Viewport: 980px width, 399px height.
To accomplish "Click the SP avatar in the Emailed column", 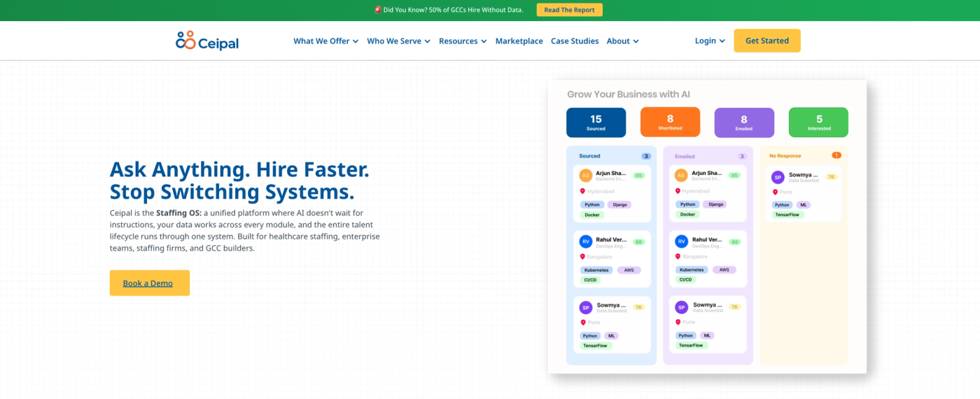I will point(681,307).
